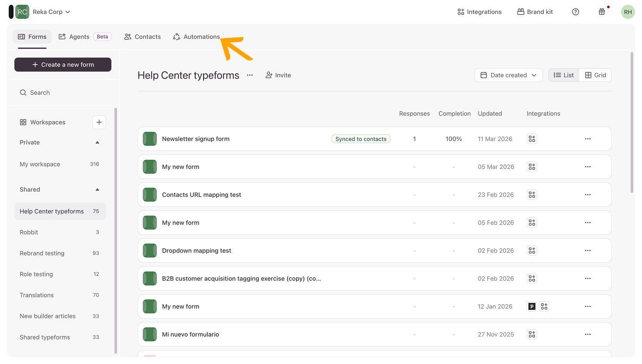
Task: Click the add workspace plus icon
Action: point(99,122)
